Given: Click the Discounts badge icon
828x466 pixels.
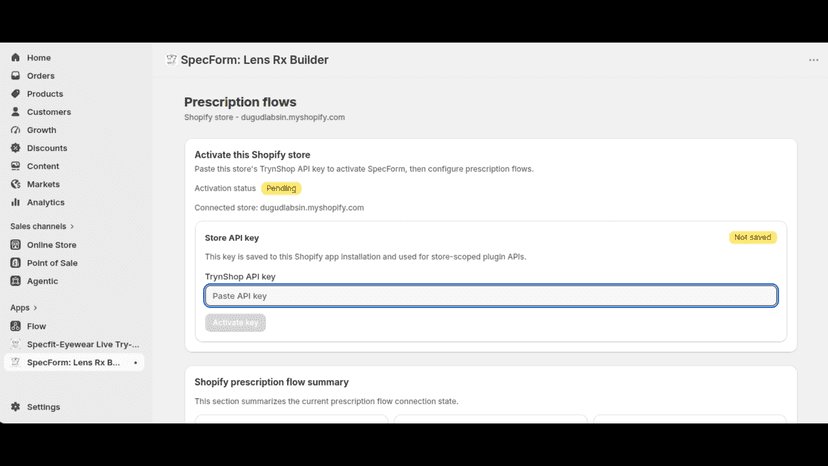Looking at the screenshot, I should (x=15, y=148).
